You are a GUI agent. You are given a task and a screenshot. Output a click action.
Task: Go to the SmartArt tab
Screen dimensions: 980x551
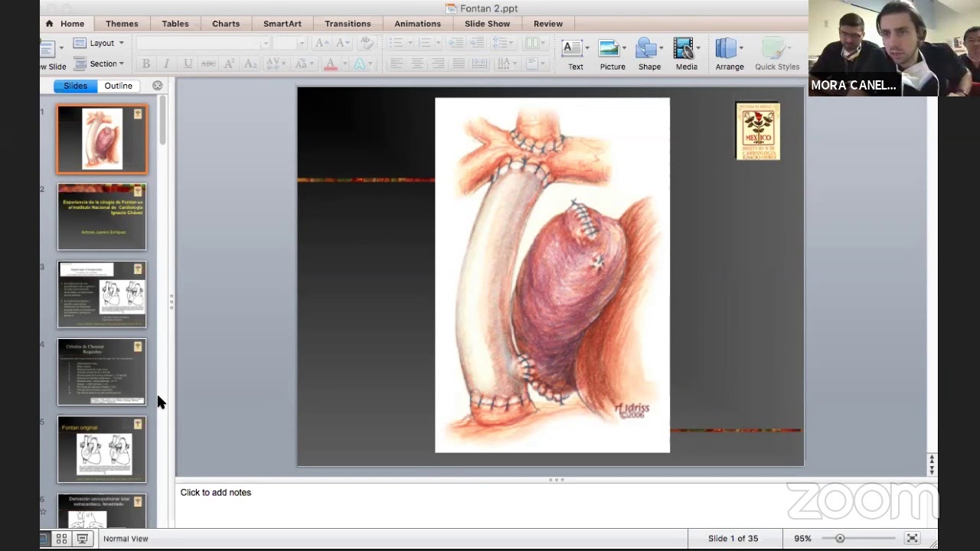point(283,24)
